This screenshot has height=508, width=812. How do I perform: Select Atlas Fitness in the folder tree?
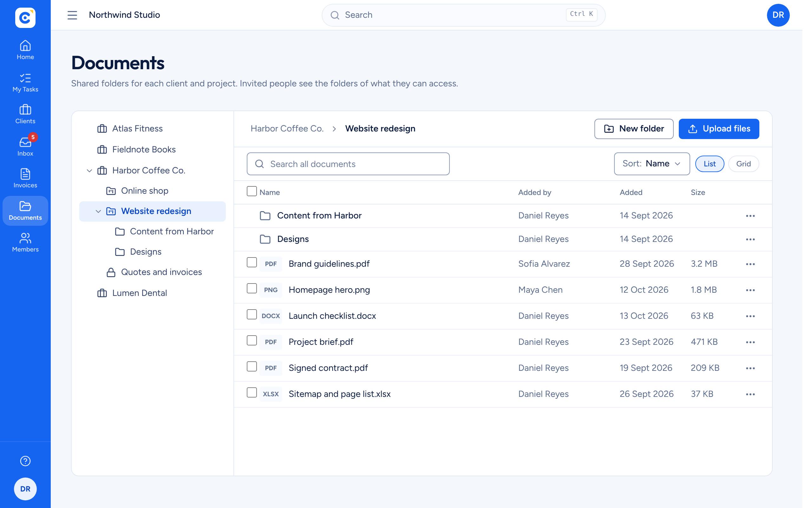pyautogui.click(x=152, y=129)
